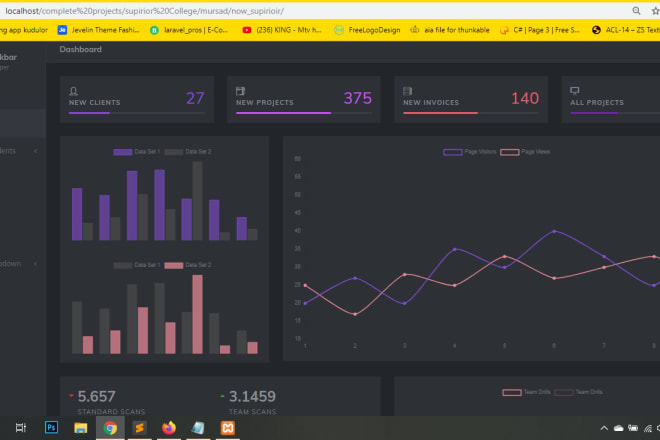This screenshot has width=660, height=440.
Task: Toggle the dark Team Drills legend entry
Action: [x=578, y=392]
